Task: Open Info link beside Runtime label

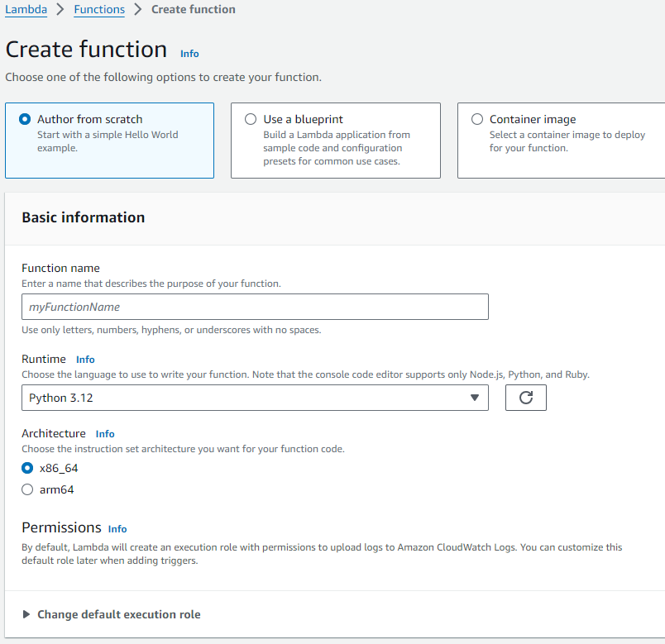Action: click(x=85, y=360)
